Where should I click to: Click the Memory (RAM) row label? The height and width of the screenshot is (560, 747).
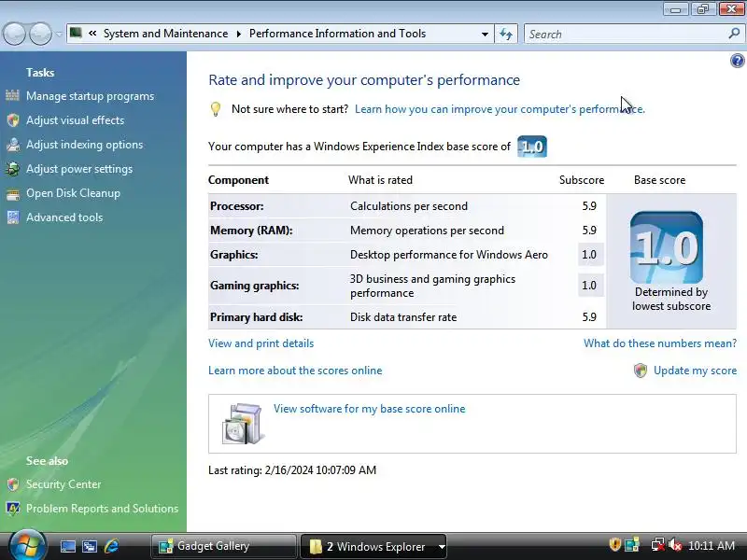coord(251,231)
